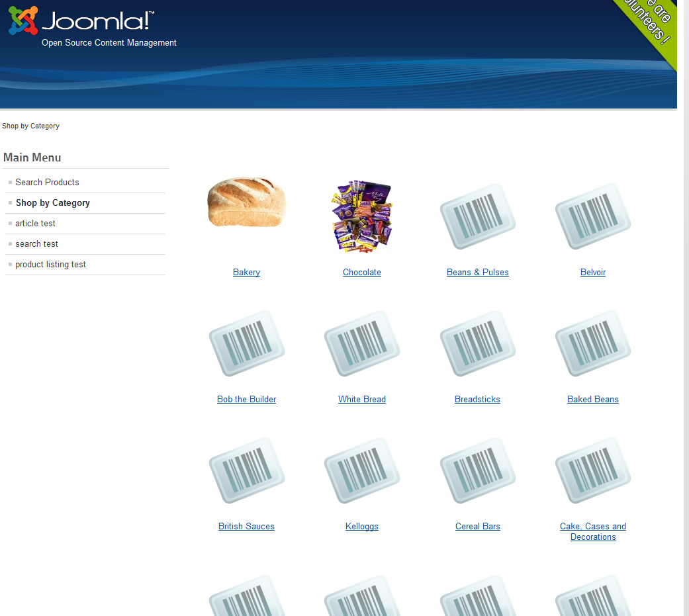
Task: Click Open Source Content Management tagline
Action: (x=109, y=42)
